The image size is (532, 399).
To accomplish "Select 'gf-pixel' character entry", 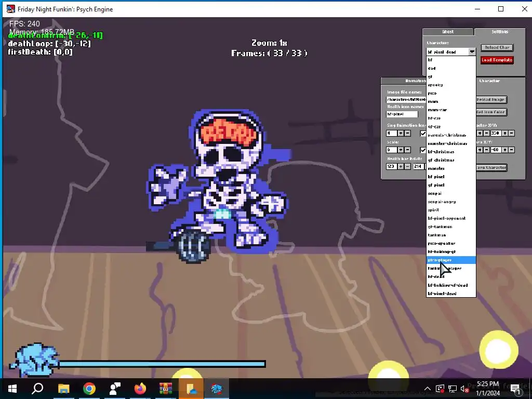I will [x=451, y=185].
